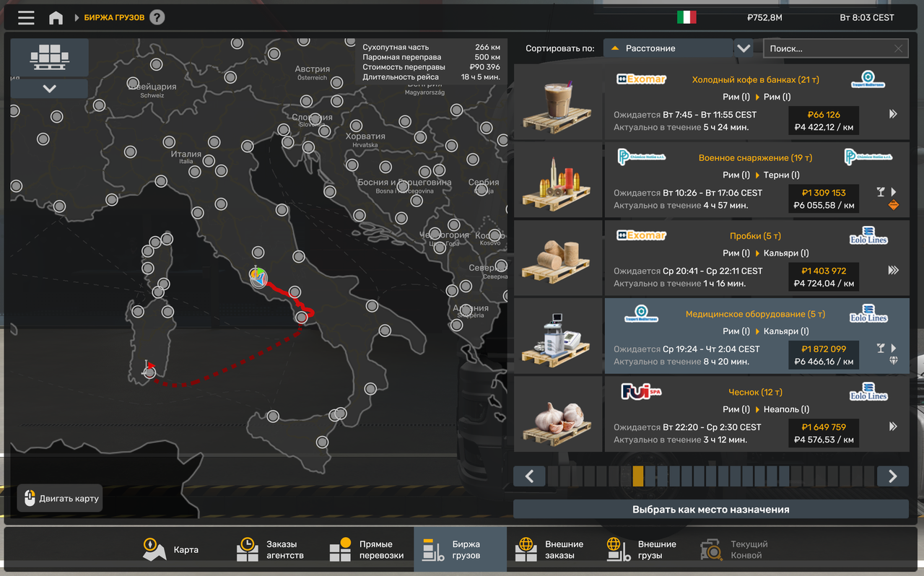Click Выбрать как место назначения button
The image size is (924, 576).
pyautogui.click(x=711, y=509)
